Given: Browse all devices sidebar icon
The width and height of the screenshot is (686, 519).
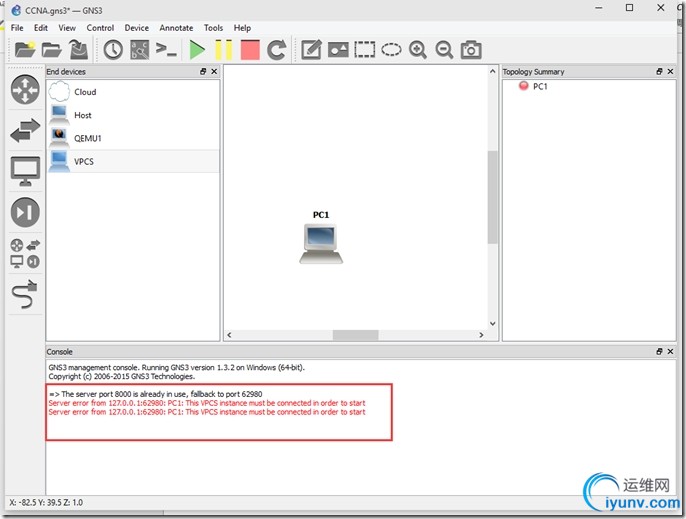Looking at the screenshot, I should coord(25,253).
